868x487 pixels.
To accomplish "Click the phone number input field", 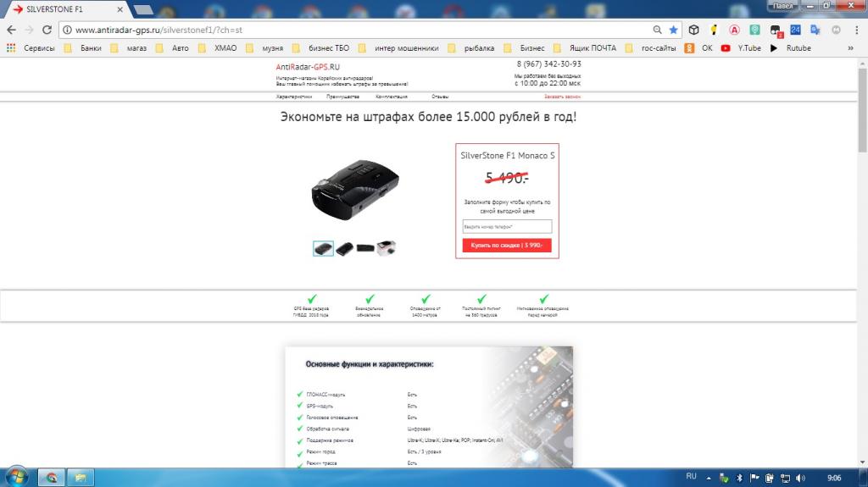I will [x=507, y=227].
